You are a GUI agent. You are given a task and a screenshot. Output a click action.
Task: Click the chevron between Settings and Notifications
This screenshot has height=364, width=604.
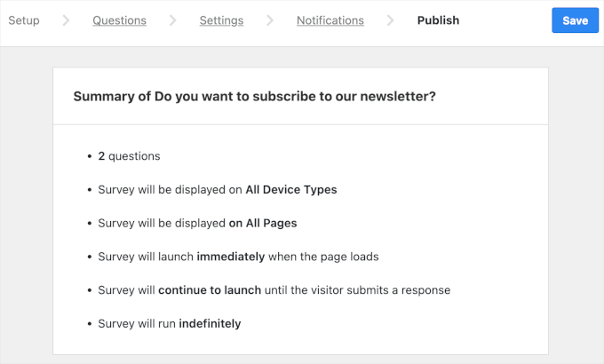point(270,20)
